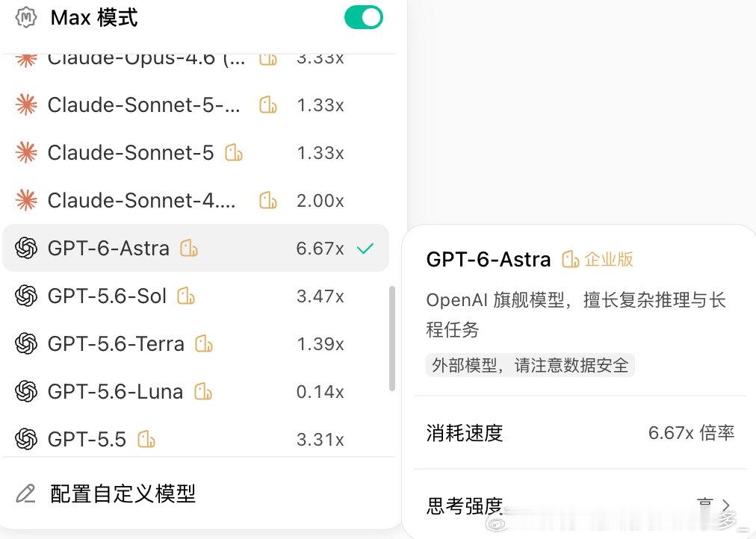Click the 0.14x rate for GPT-5.6-Luna

(x=320, y=392)
